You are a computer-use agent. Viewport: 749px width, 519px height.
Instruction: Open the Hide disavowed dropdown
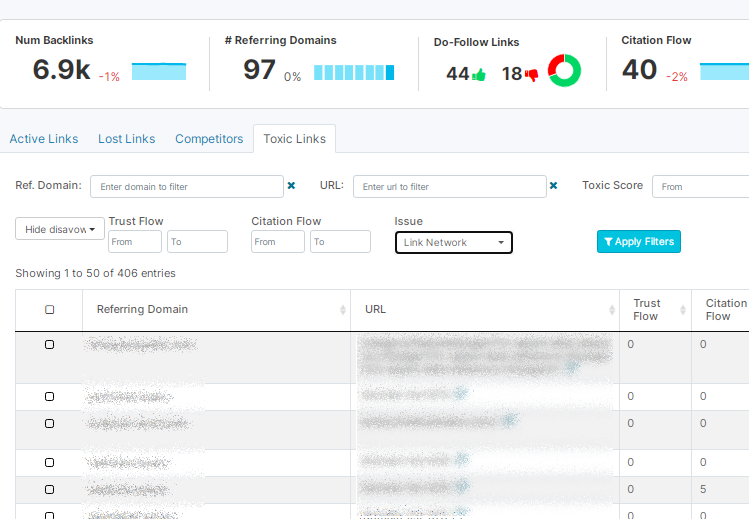(x=60, y=229)
